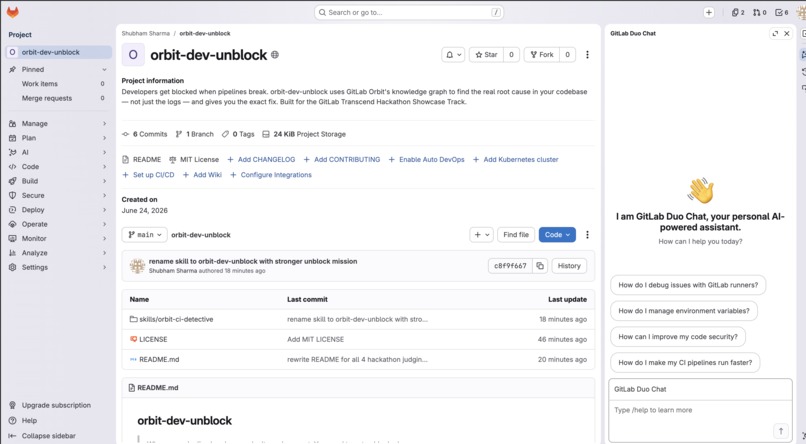Expand Settings section in sidebar

click(58, 267)
